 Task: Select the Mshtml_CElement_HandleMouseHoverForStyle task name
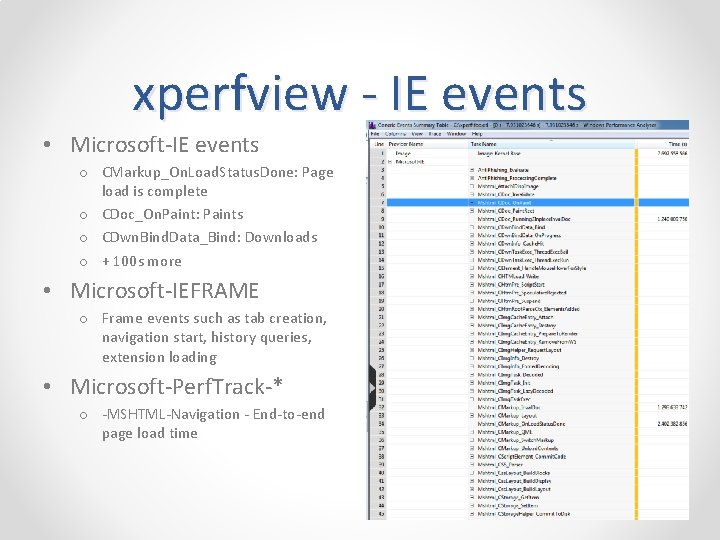(x=532, y=268)
